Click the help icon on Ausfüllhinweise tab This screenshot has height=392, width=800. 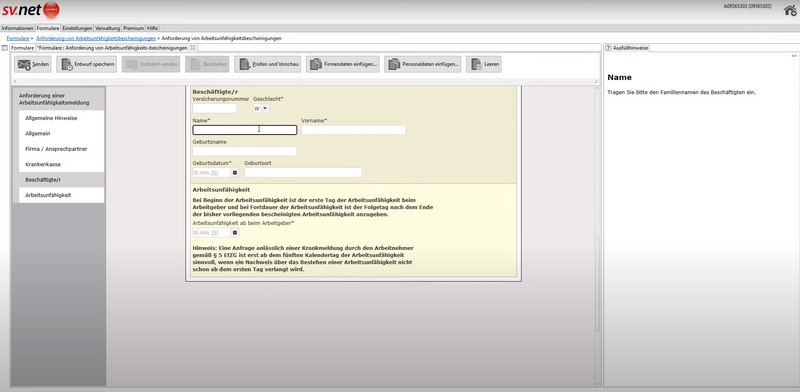608,47
